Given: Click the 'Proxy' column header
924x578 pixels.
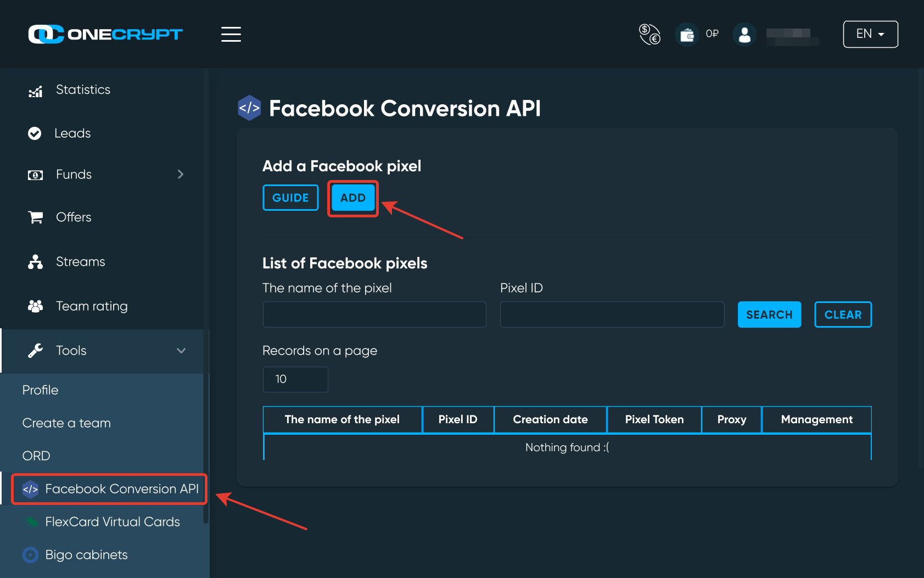Looking at the screenshot, I should pyautogui.click(x=732, y=419).
